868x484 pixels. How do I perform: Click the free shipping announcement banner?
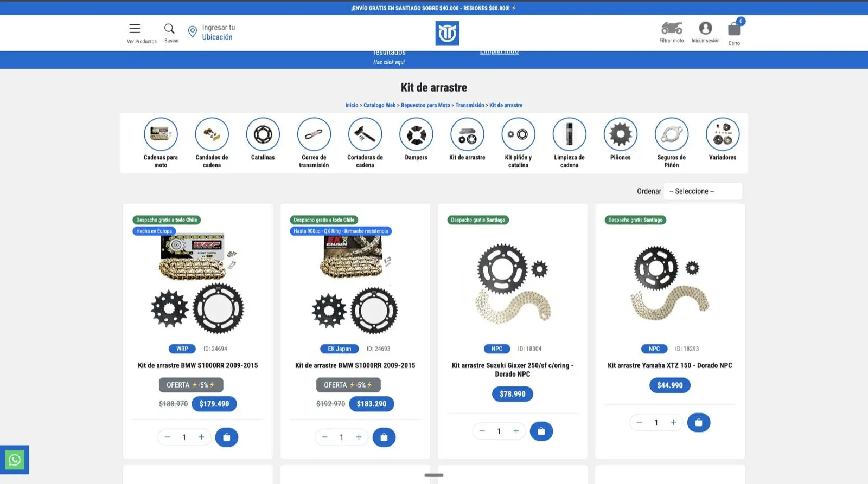pyautogui.click(x=434, y=8)
